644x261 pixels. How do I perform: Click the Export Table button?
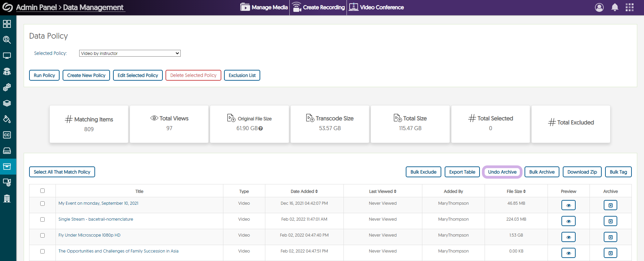(462, 172)
